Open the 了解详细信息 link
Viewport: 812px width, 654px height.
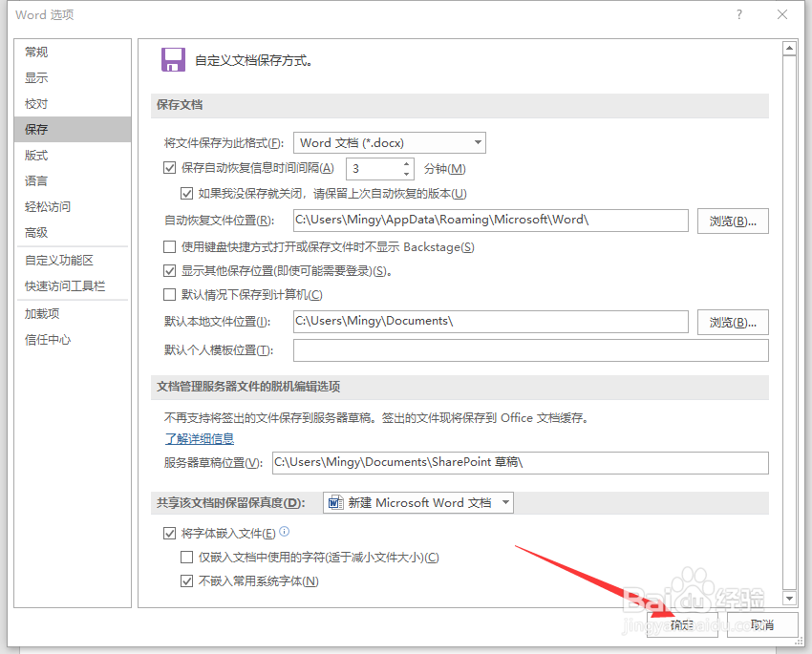[200, 439]
